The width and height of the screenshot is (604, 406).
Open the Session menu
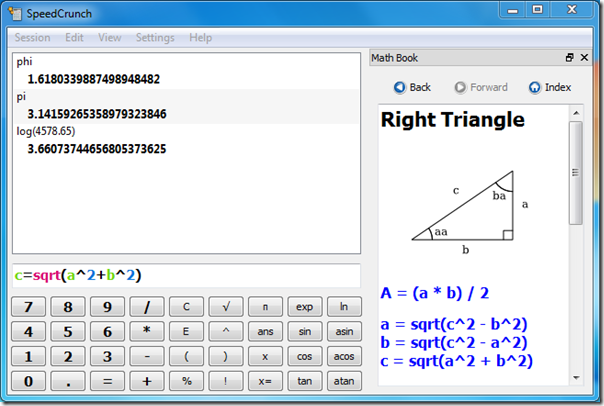pos(32,37)
